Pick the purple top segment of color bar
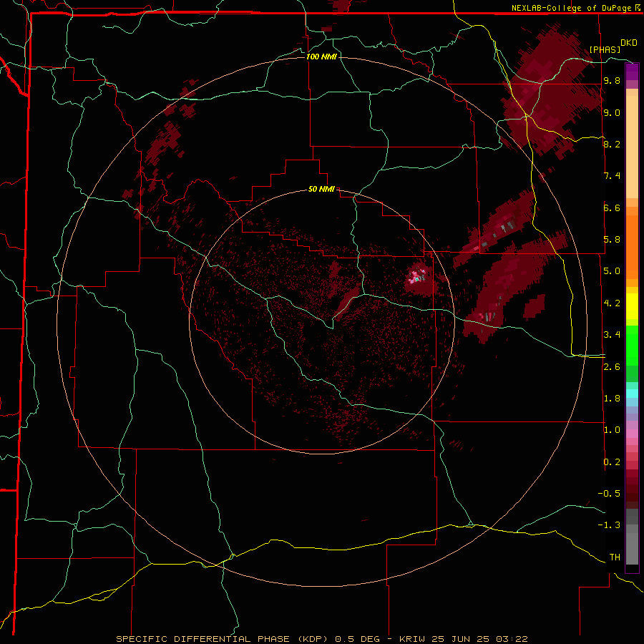 pos(632,72)
